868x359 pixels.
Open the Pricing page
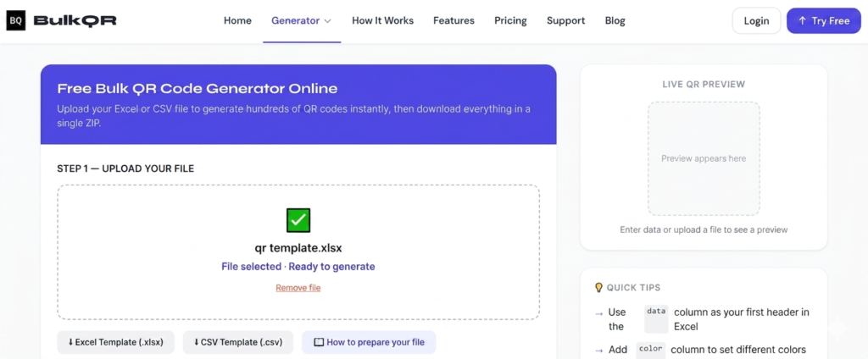pyautogui.click(x=510, y=21)
